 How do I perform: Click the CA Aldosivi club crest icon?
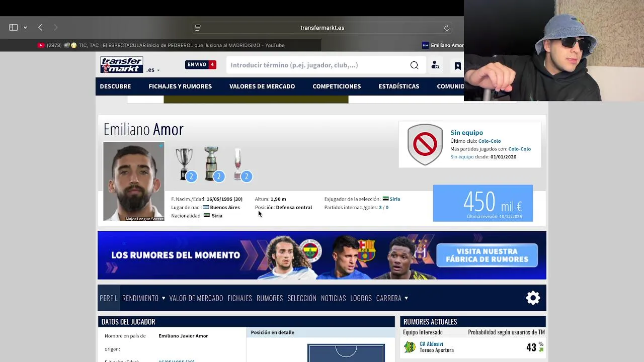coord(410,347)
